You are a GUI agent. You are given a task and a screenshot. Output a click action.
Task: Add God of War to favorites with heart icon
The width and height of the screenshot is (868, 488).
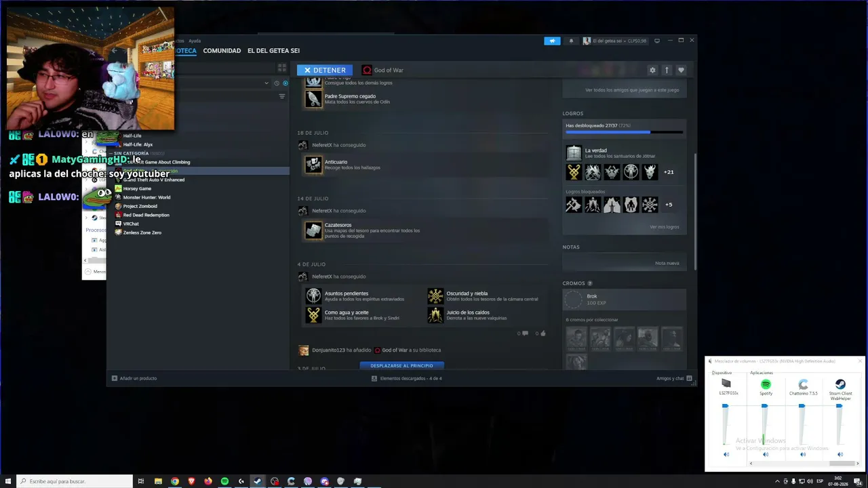point(681,70)
